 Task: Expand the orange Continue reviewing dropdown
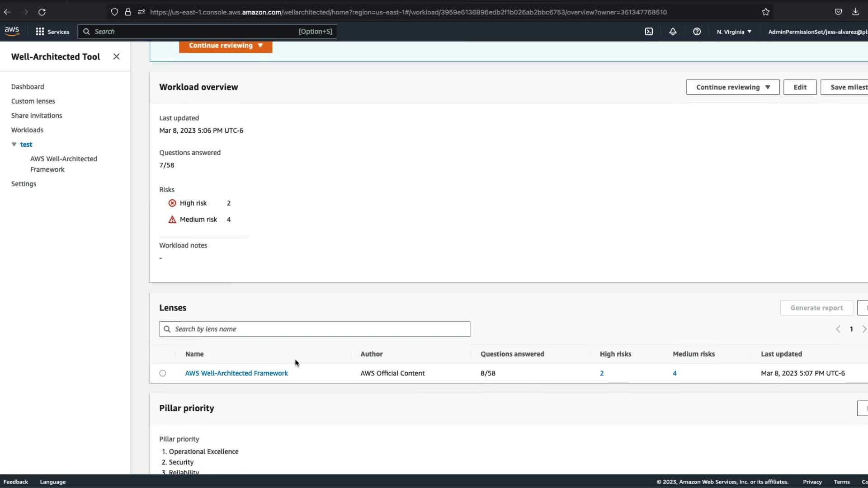point(225,46)
